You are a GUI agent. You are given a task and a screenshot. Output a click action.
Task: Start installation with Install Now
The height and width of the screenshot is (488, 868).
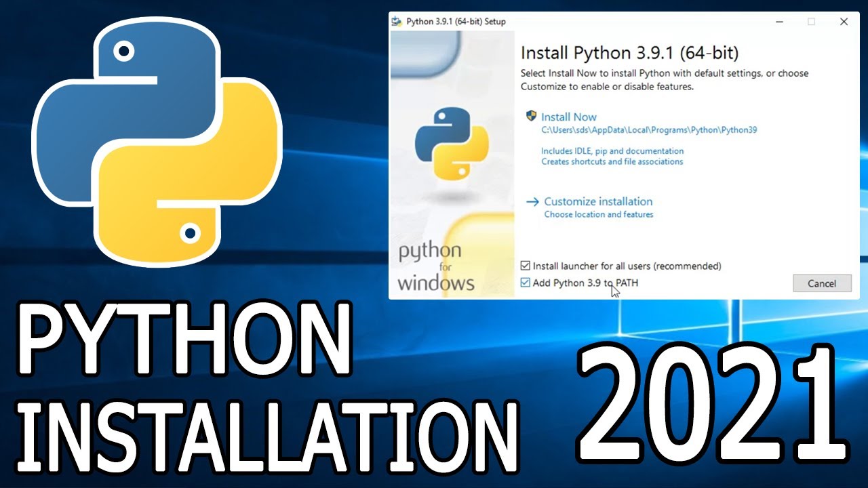point(568,117)
